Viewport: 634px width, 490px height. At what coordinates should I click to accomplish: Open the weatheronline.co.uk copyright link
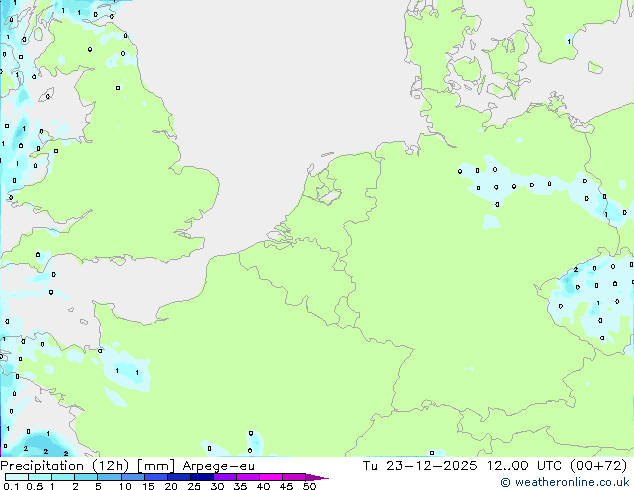[x=565, y=482]
